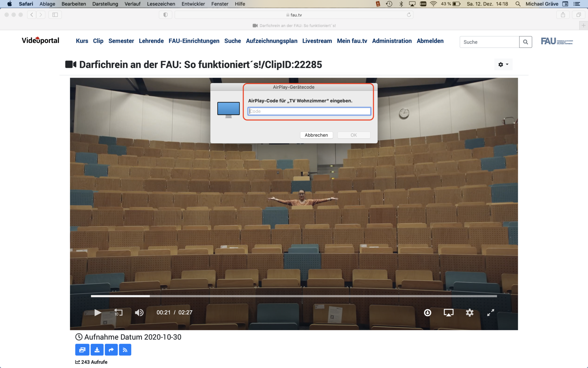Rewind 10 seconds in the video
Image resolution: width=588 pixels, height=368 pixels.
pyautogui.click(x=118, y=312)
